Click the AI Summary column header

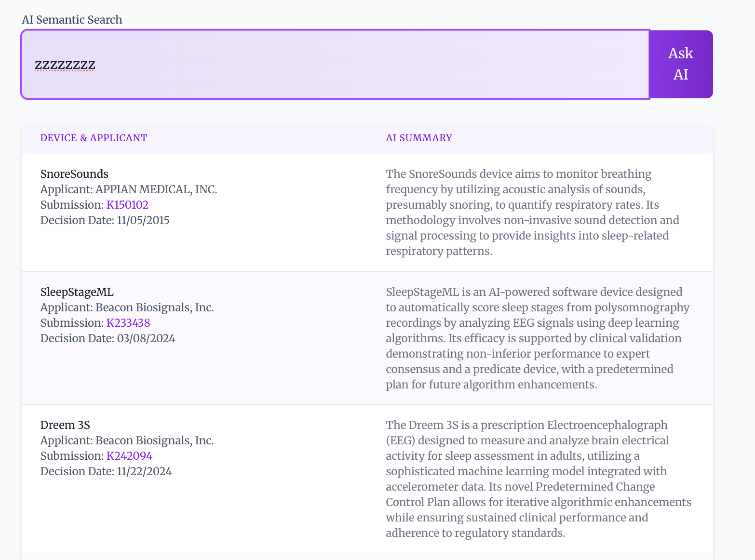coord(418,138)
